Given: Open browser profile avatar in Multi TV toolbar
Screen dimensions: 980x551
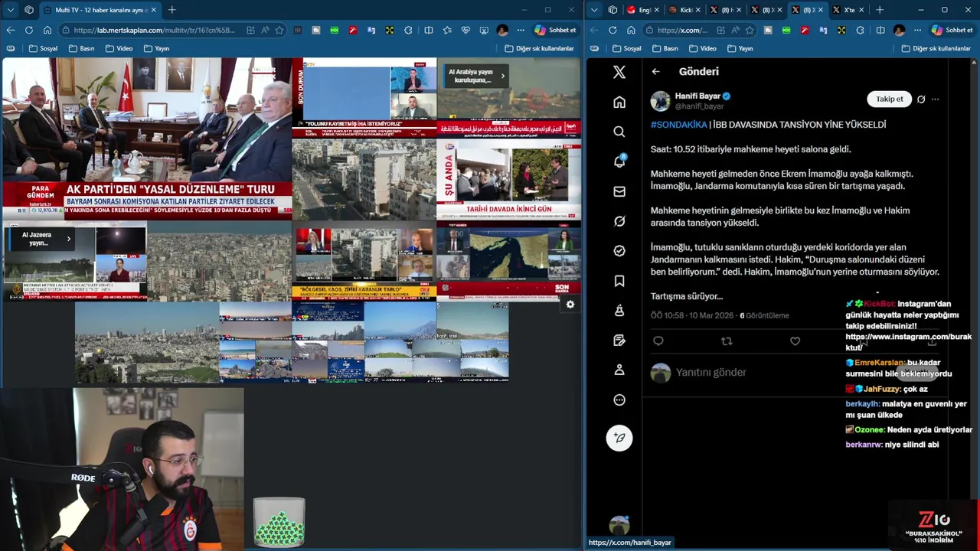Looking at the screenshot, I should (502, 30).
